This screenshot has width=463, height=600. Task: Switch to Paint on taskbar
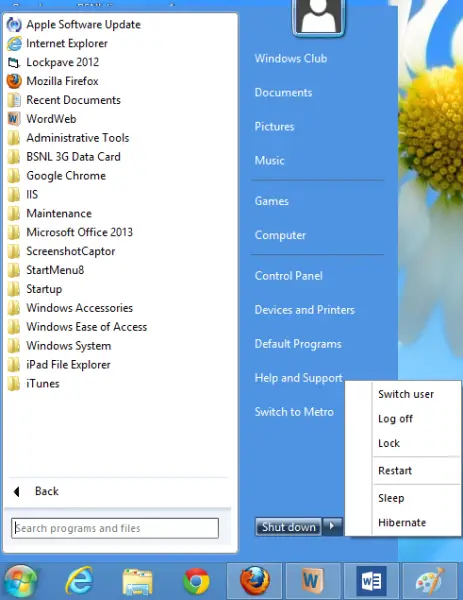430,581
